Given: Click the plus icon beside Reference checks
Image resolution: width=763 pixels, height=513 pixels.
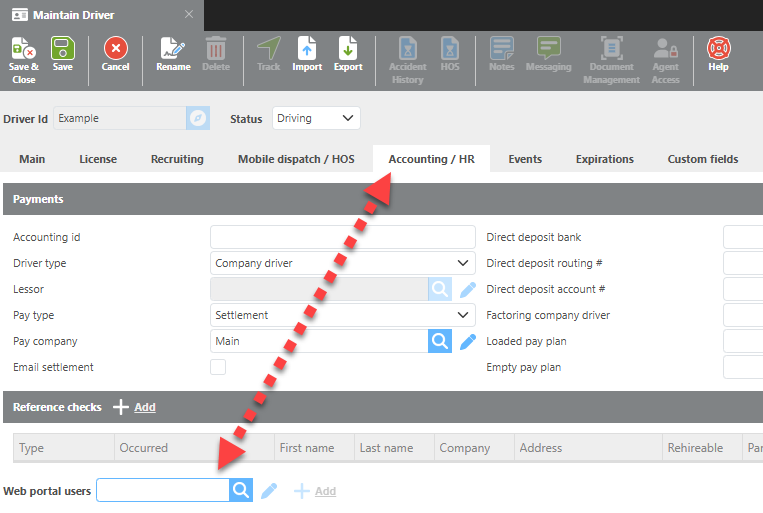Looking at the screenshot, I should pyautogui.click(x=121, y=407).
